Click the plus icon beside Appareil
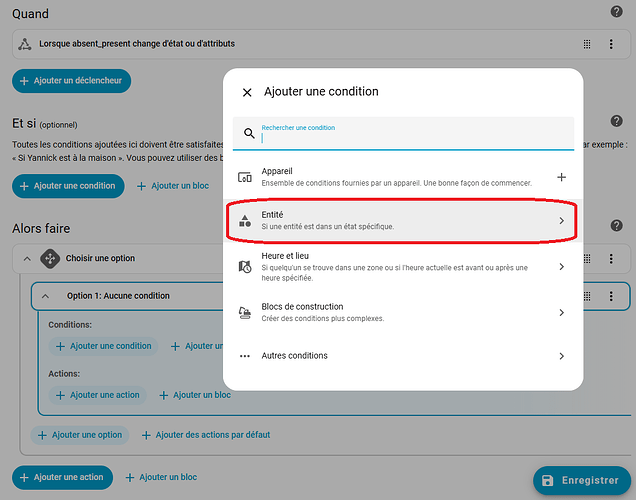 [561, 177]
